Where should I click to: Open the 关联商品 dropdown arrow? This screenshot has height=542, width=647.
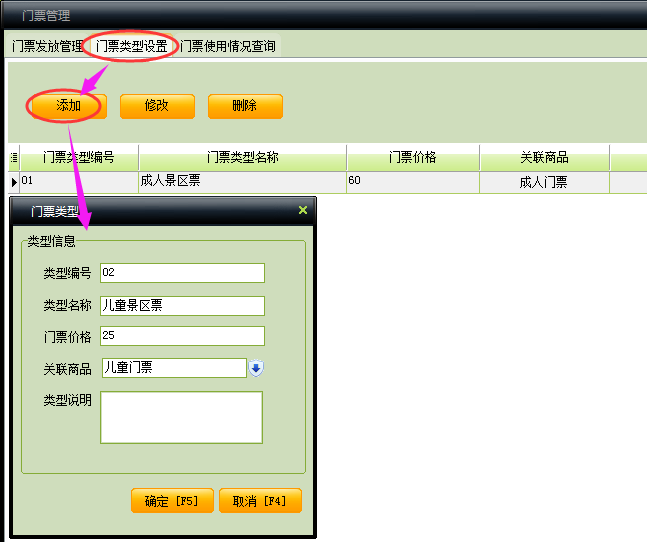click(256, 368)
